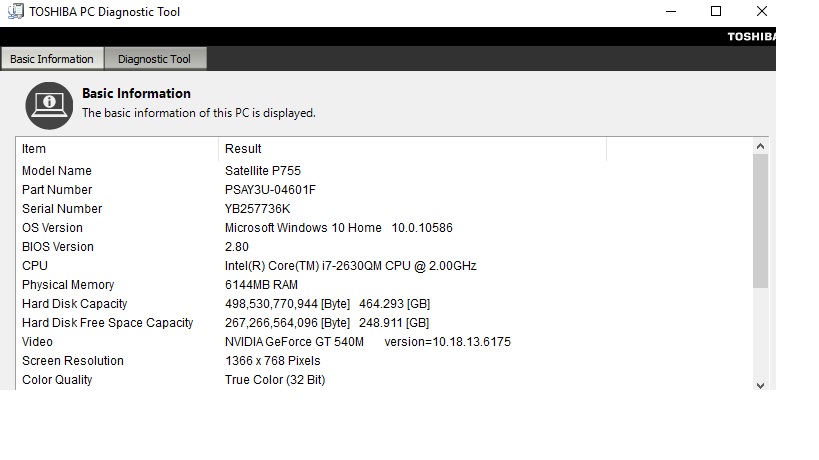Select the 2.80 BIOS value
The image size is (819, 460).
[x=237, y=246]
